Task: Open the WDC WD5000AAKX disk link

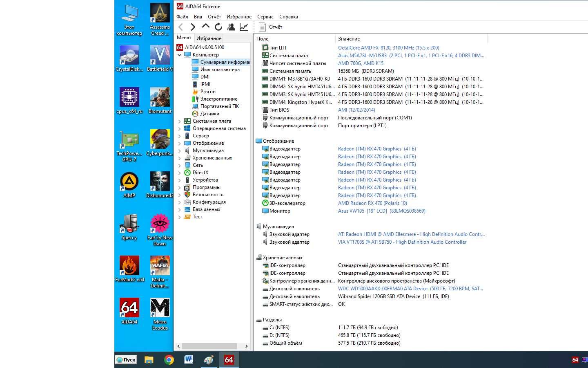Action: click(411, 289)
